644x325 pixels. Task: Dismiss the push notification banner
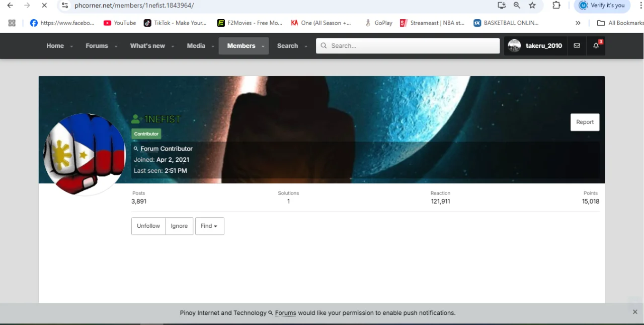click(635, 312)
